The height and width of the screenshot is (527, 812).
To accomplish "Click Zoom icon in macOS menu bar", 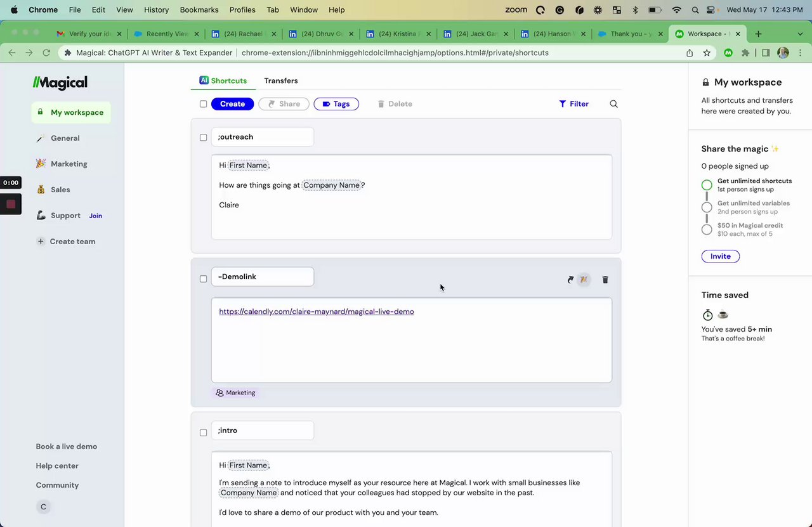I will tap(516, 10).
